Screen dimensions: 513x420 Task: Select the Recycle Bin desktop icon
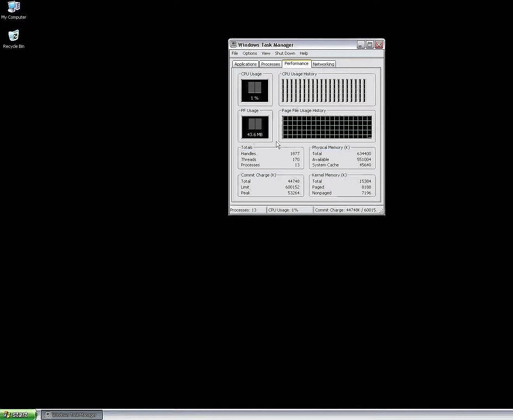pyautogui.click(x=14, y=39)
